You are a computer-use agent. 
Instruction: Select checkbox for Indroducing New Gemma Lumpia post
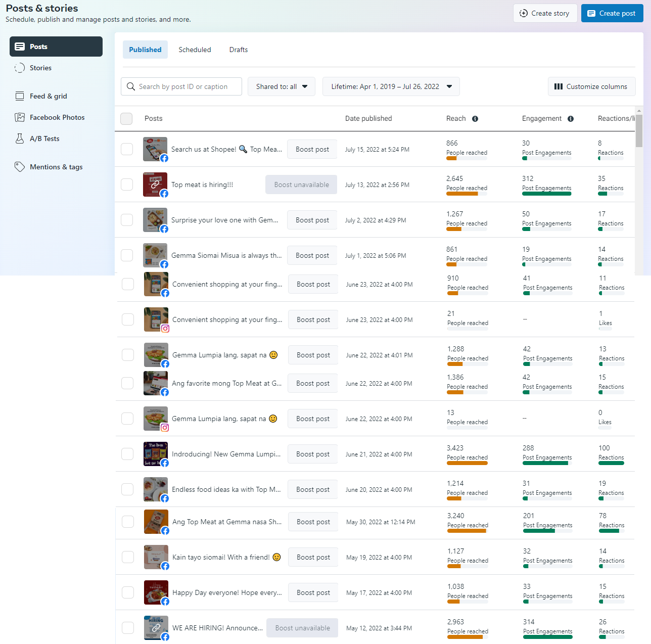click(127, 454)
